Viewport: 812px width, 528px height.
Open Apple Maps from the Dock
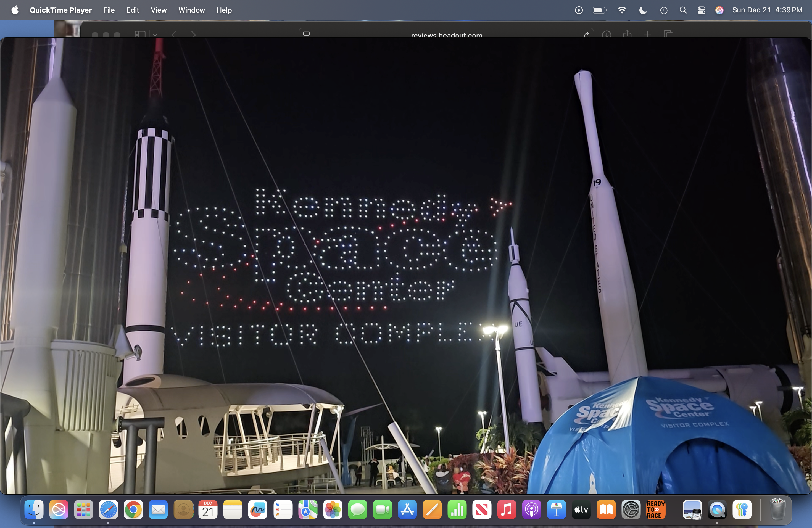click(x=307, y=509)
